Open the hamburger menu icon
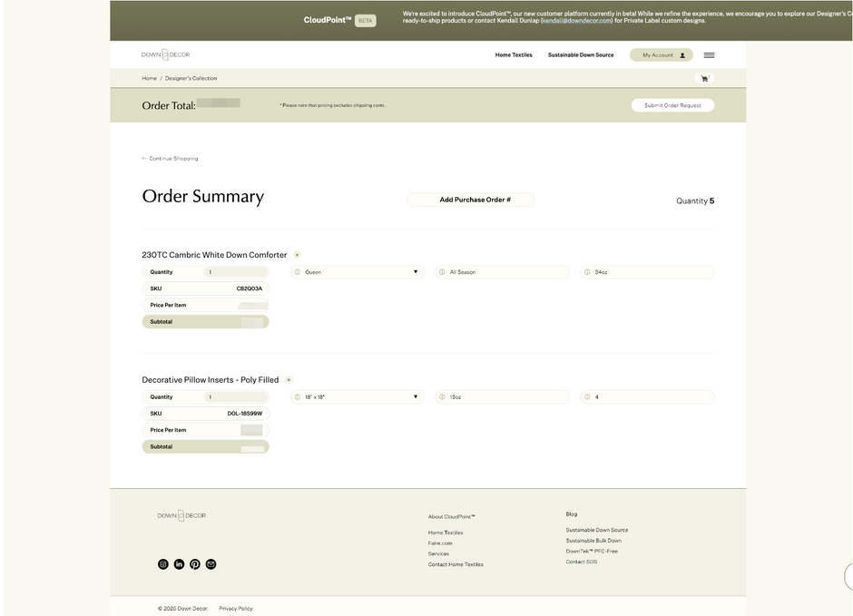Image resolution: width=853 pixels, height=616 pixels. coord(709,55)
